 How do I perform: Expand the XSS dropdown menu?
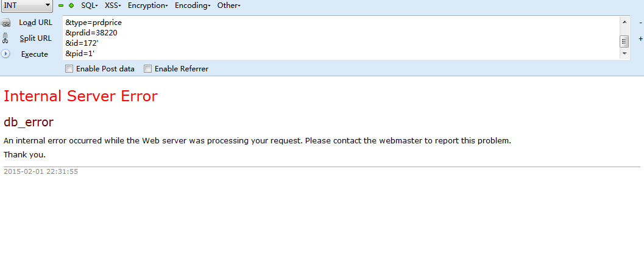(113, 5)
